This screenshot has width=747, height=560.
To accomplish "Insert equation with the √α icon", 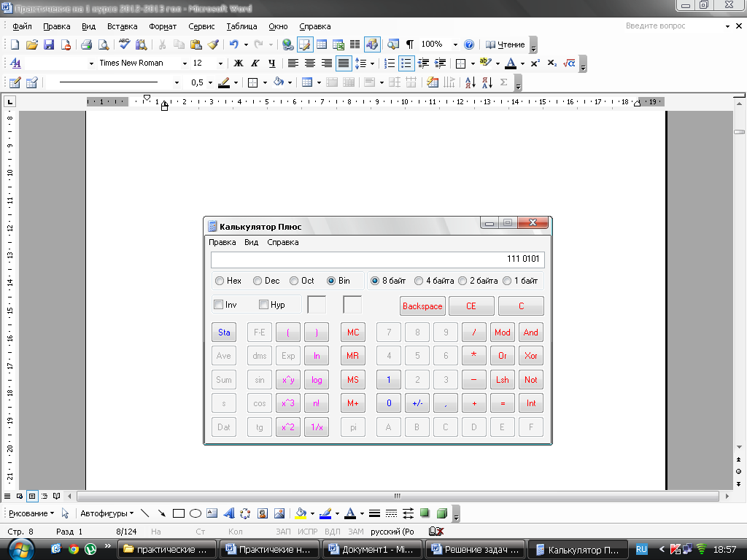I will [569, 63].
